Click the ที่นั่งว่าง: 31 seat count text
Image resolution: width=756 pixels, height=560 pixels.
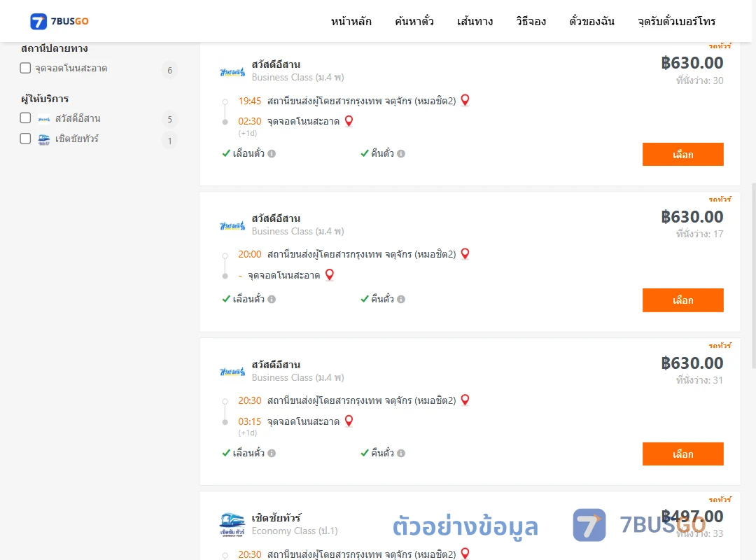tap(699, 380)
